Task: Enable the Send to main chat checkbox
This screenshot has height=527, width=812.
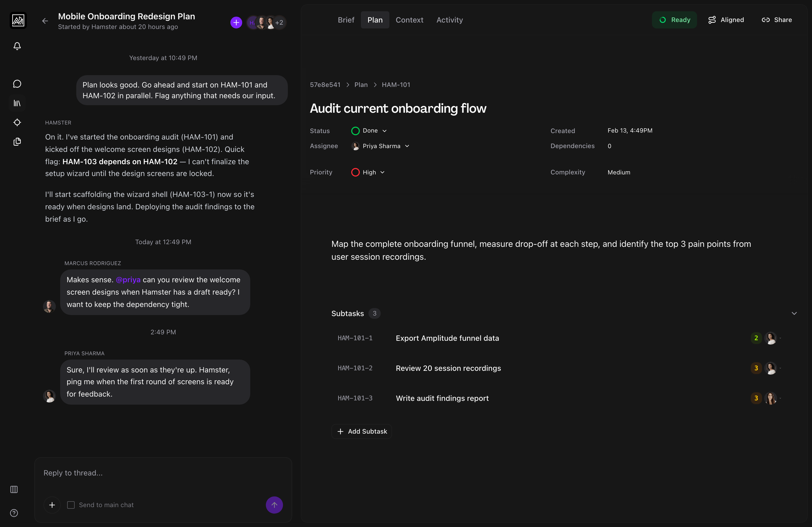Action: tap(71, 505)
